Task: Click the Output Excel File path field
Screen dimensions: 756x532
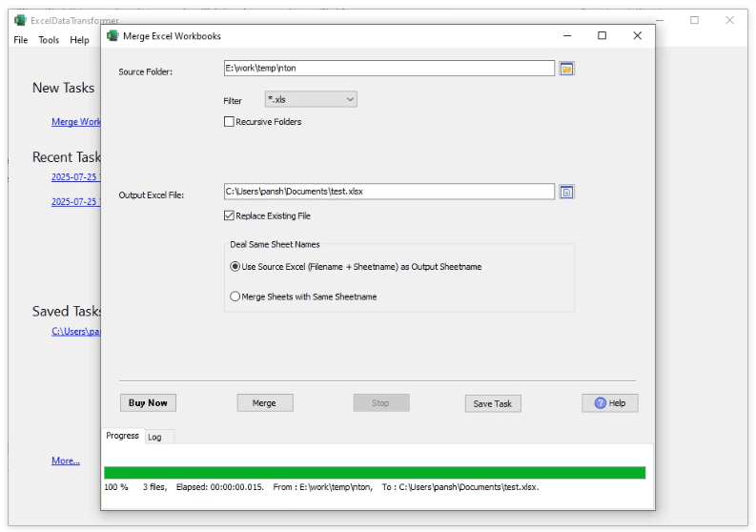Action: pyautogui.click(x=389, y=192)
